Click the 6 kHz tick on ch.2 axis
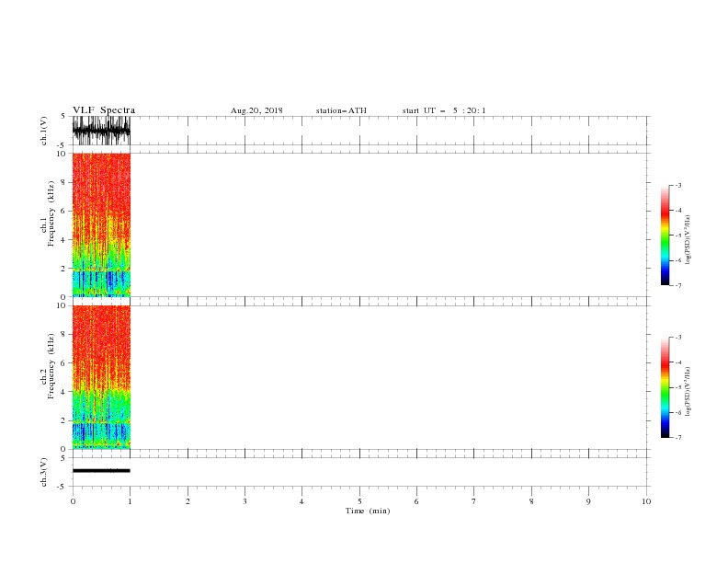 pos(64,362)
